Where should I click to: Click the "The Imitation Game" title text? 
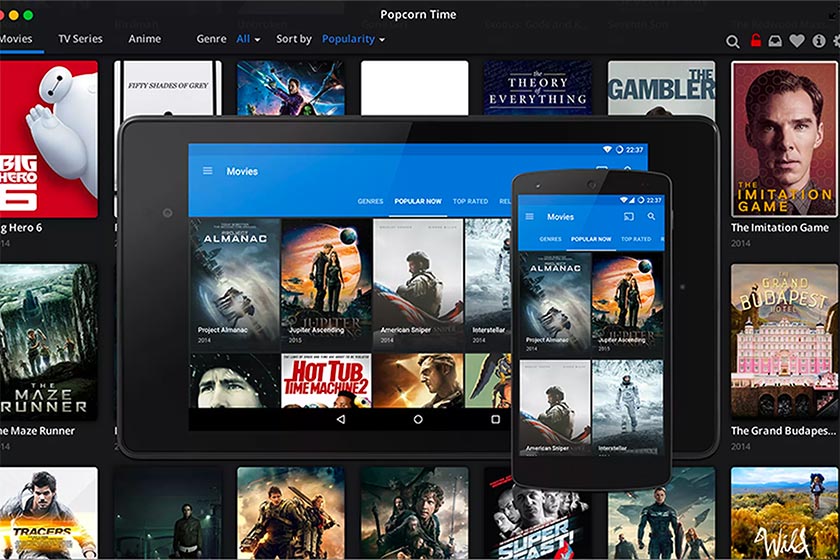pyautogui.click(x=779, y=228)
